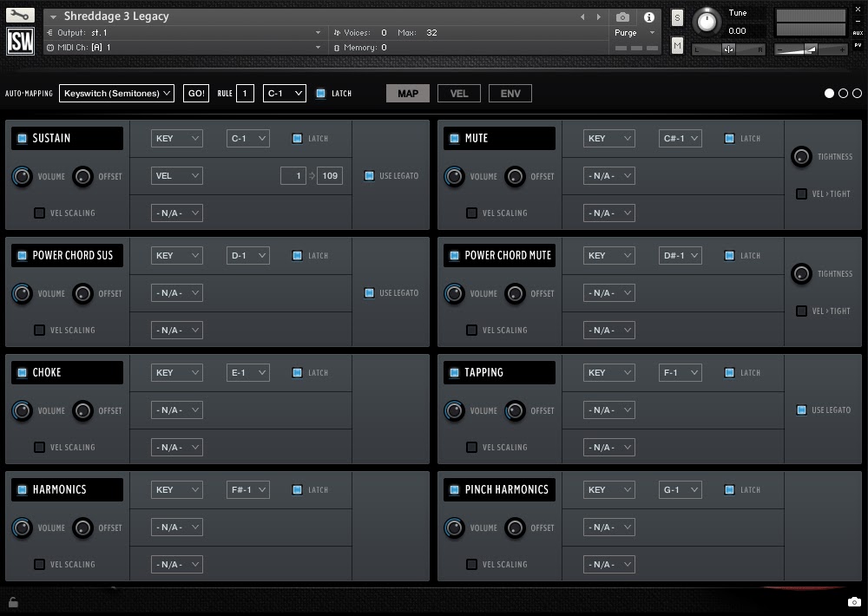
Task: Adjust the Tune knob
Action: point(707,22)
